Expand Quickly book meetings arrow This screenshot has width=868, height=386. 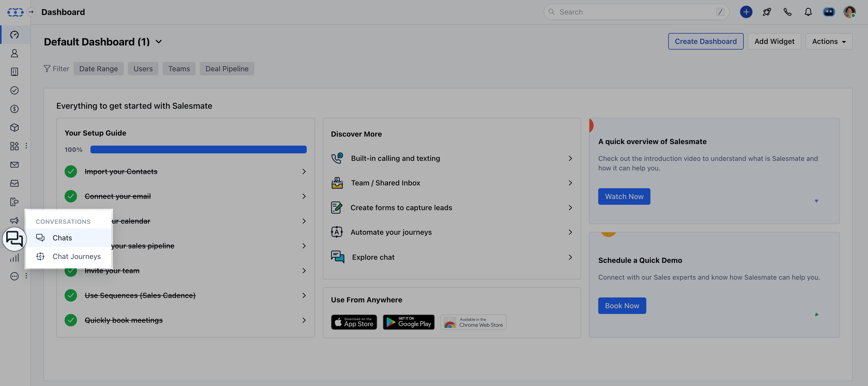(x=304, y=320)
